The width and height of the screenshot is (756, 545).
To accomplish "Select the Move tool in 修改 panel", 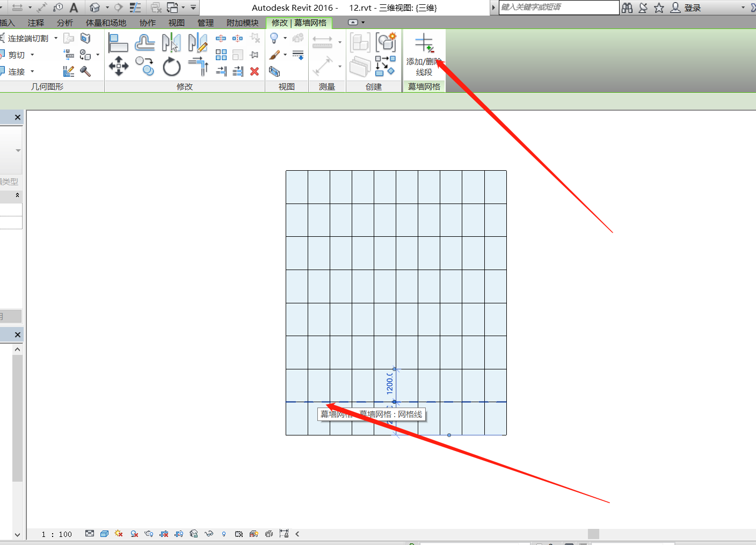I will [119, 67].
